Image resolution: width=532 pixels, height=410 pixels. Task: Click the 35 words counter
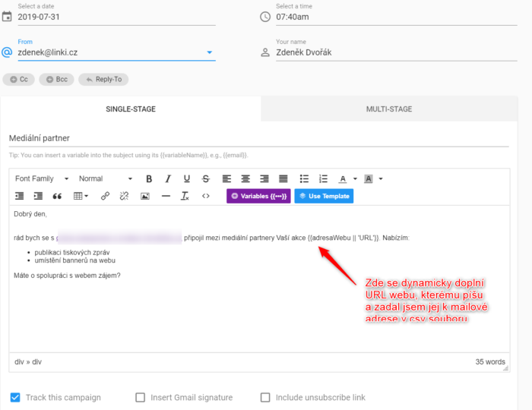point(490,361)
